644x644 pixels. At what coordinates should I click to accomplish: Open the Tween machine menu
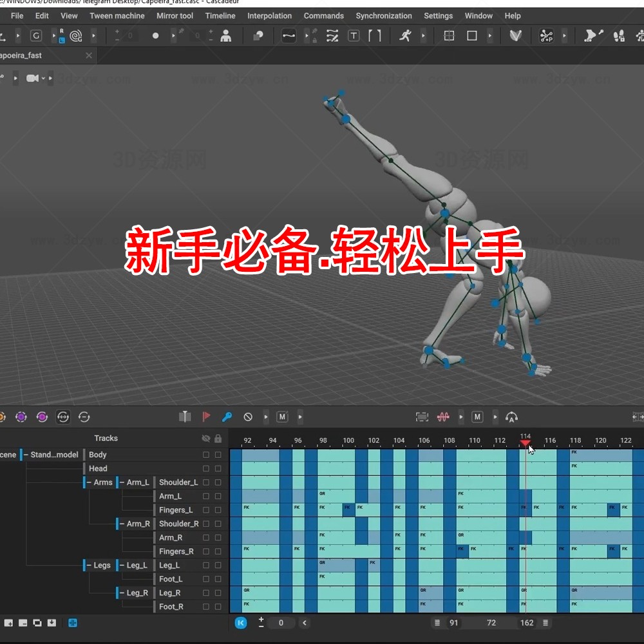click(117, 15)
